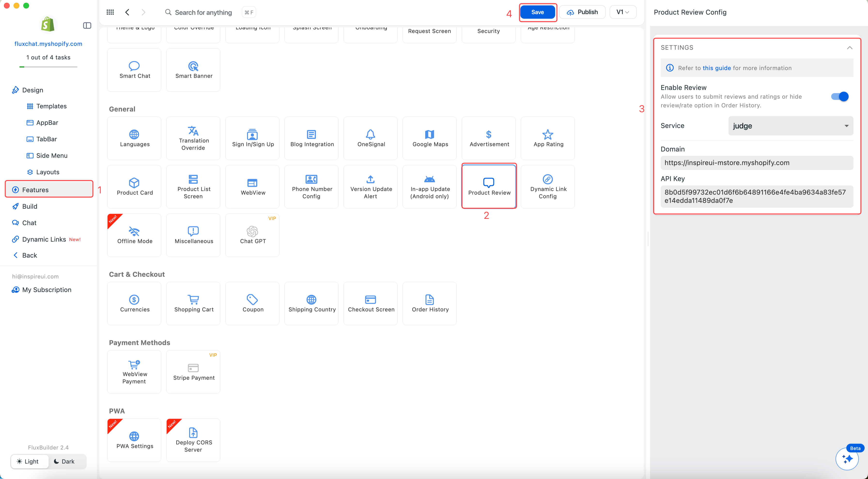The width and height of the screenshot is (868, 479).
Task: Click the Domain URL input field
Action: 756,163
